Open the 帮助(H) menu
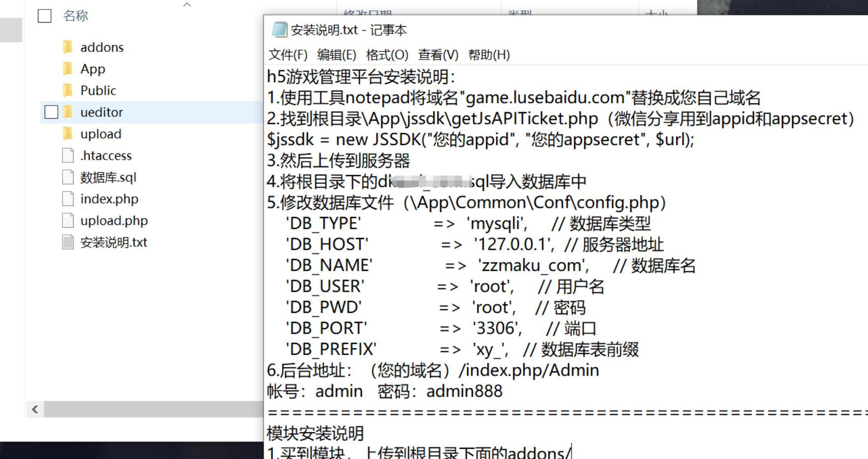868x459 pixels. 489,55
